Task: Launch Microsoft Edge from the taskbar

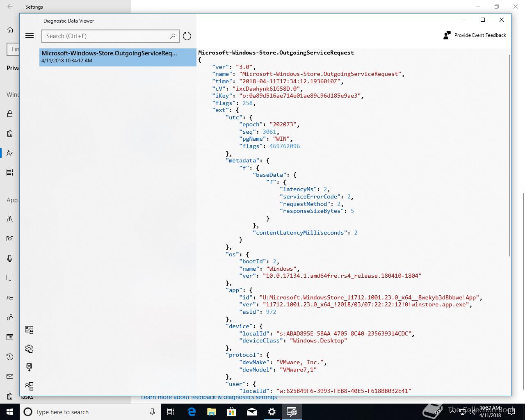Action: (x=191, y=412)
